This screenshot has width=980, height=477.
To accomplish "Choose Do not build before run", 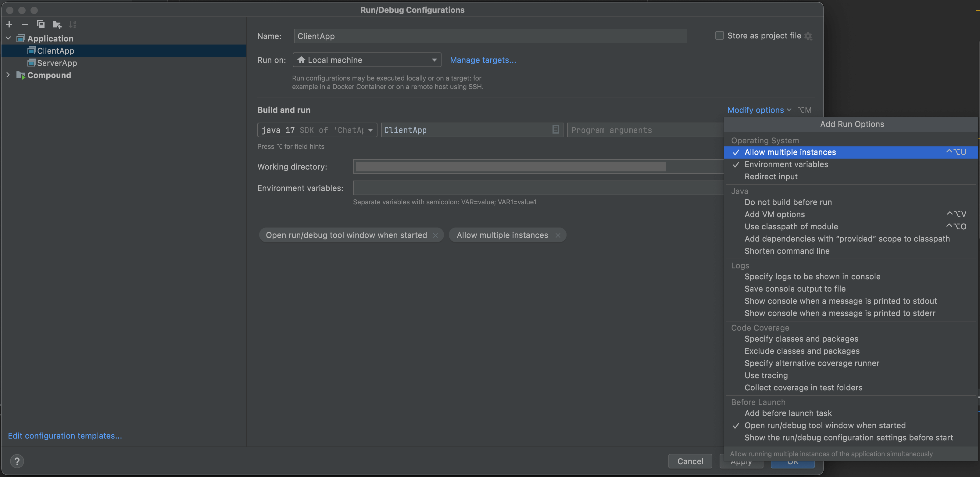I will click(851, 202).
